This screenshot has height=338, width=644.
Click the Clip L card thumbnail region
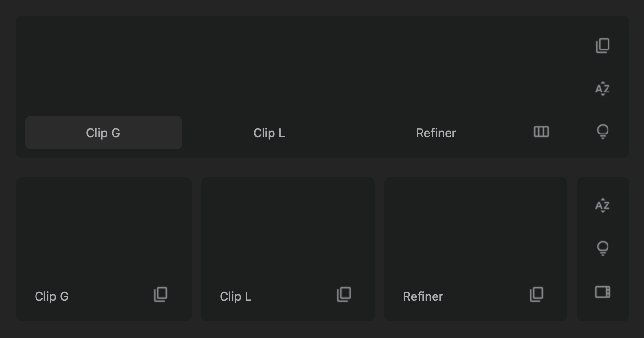(x=287, y=229)
